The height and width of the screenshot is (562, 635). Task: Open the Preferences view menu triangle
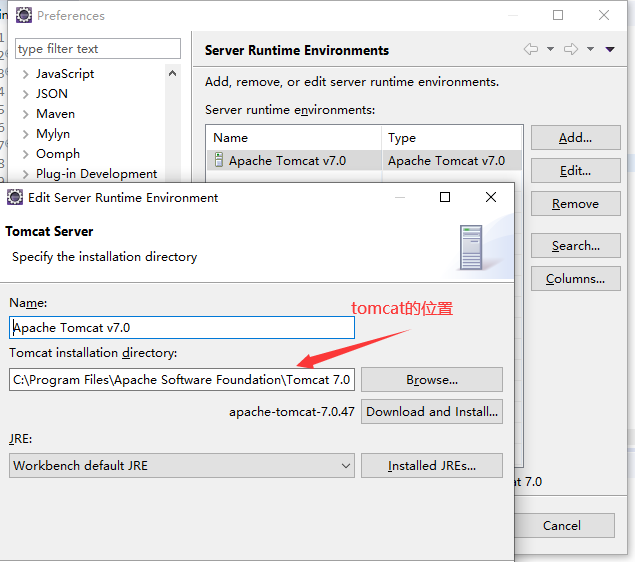610,49
